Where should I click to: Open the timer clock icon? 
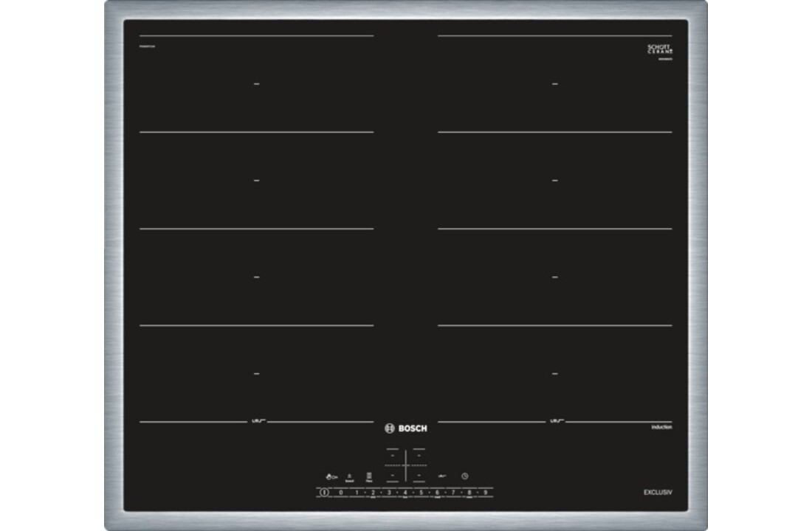(464, 476)
